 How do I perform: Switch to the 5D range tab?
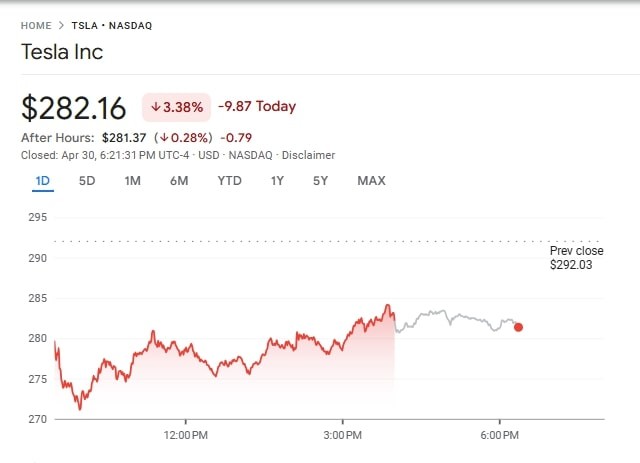[87, 181]
